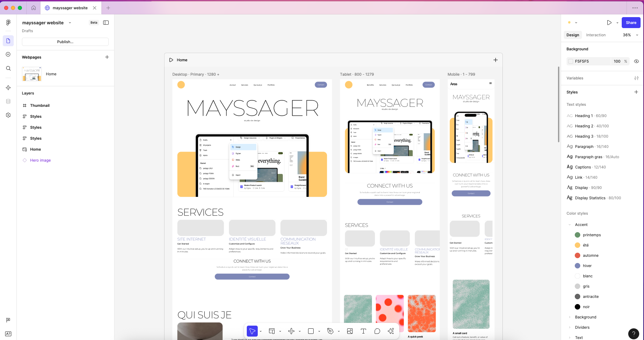The image size is (644, 340).
Task: Click the search icon in left sidebar
Action: point(8,68)
